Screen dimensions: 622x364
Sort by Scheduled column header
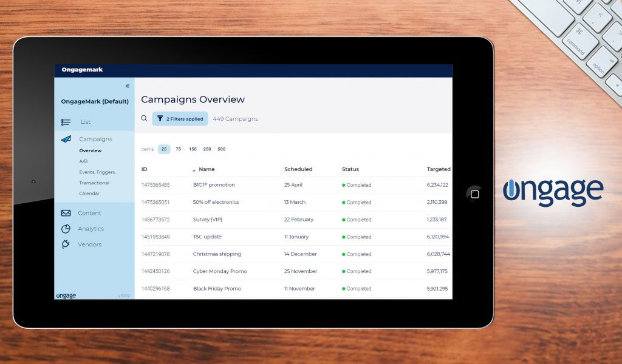298,169
